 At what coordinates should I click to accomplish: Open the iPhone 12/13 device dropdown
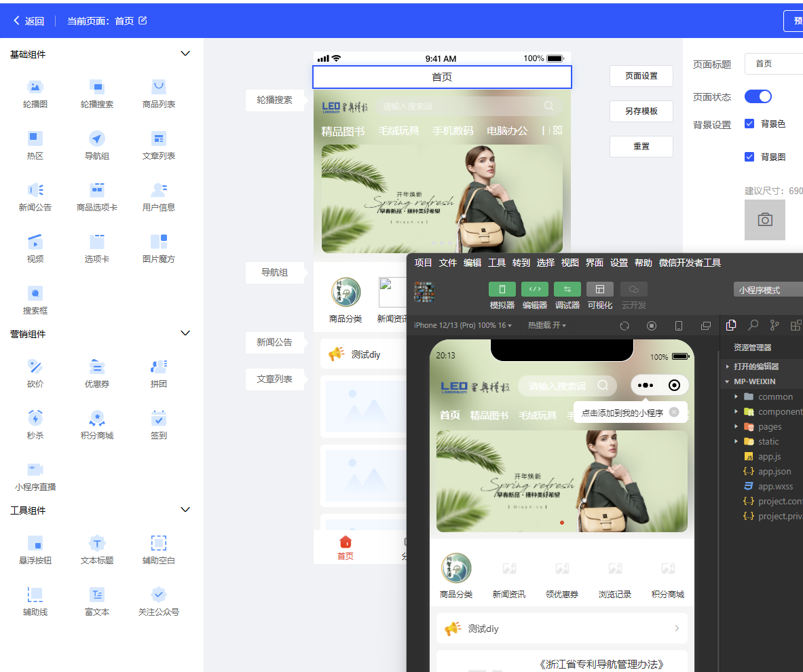462,325
